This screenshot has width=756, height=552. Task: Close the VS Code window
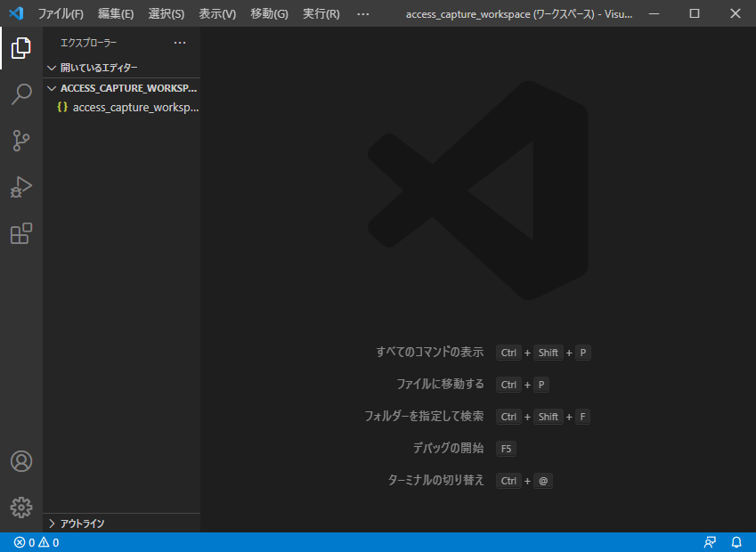[x=736, y=13]
